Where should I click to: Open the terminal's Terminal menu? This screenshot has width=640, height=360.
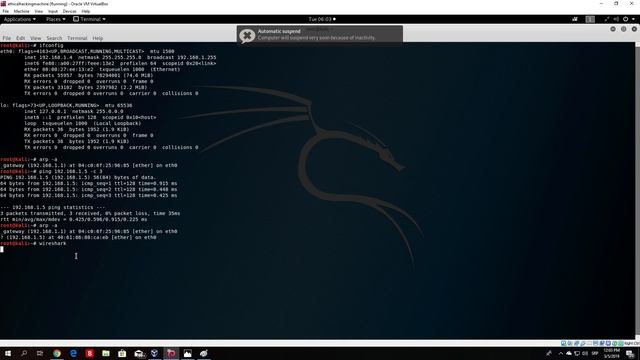(x=77, y=38)
